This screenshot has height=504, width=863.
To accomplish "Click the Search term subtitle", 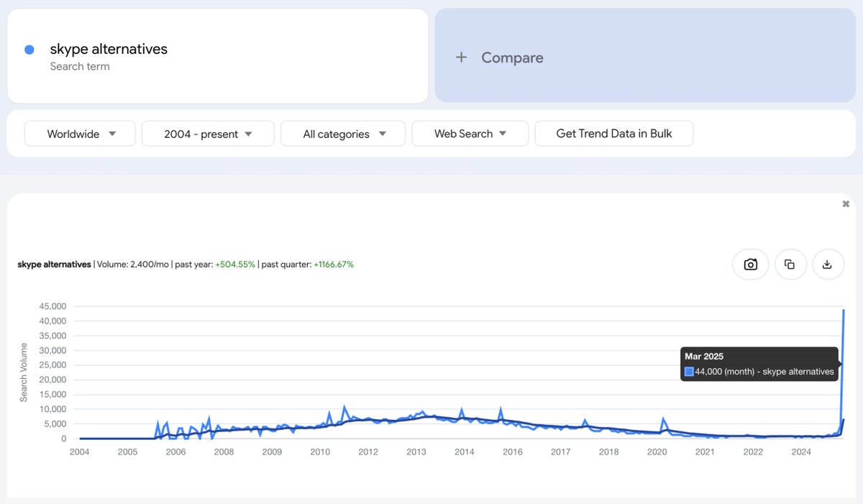I will click(x=80, y=66).
